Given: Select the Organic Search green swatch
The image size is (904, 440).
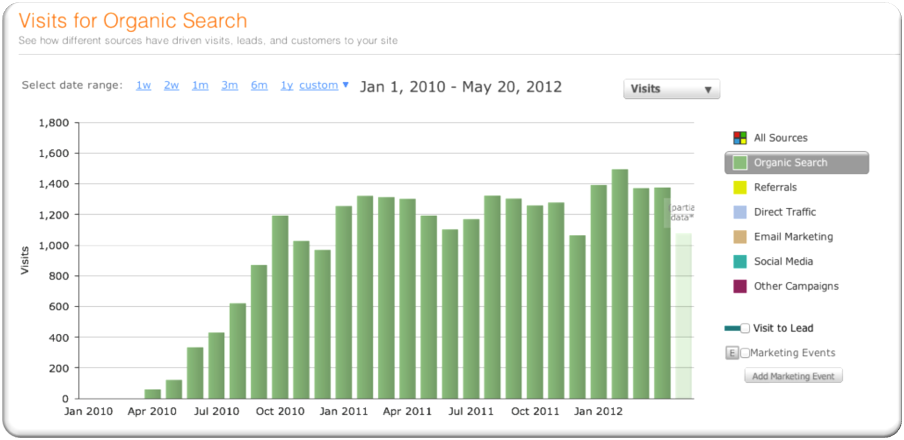Looking at the screenshot, I should pyautogui.click(x=740, y=163).
